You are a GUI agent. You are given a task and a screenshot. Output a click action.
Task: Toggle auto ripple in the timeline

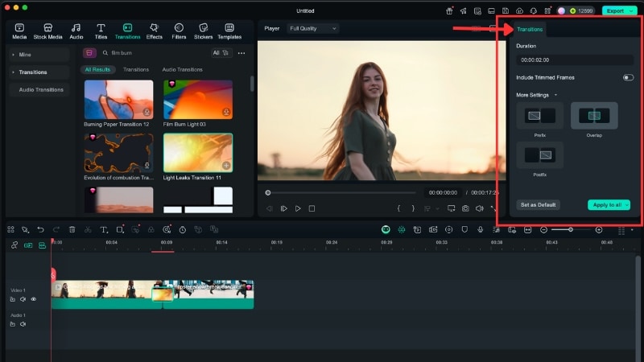tap(28, 245)
